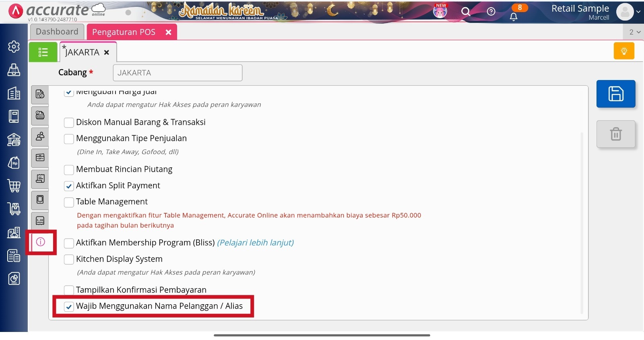
Task: Expand the open tabs count dropdown
Action: click(x=635, y=32)
